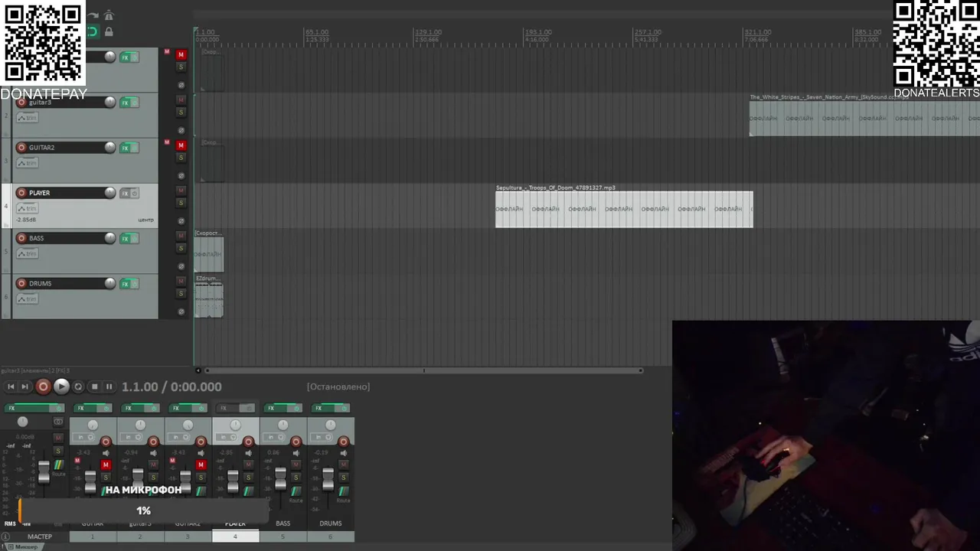Toggle FX bypass on PLAYER track
The image size is (980, 551).
pyautogui.click(x=135, y=193)
